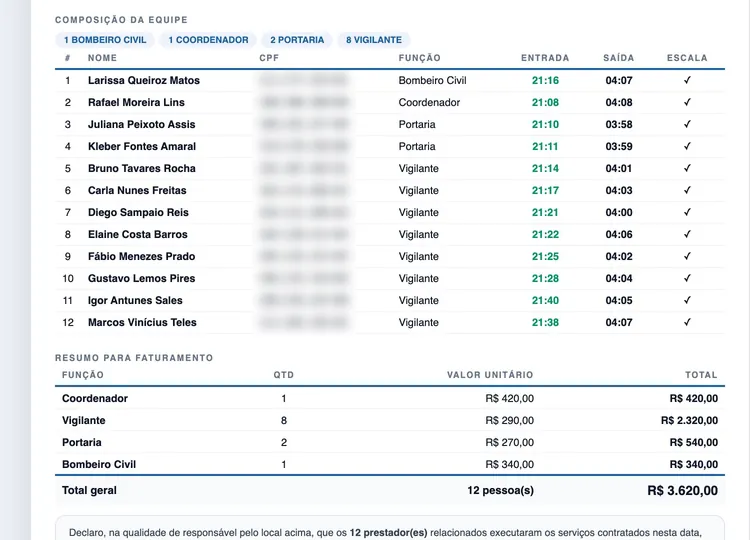Click the Bombeiro Civil function in Larissa's row
Screen dimensions: 750x540
(x=432, y=80)
